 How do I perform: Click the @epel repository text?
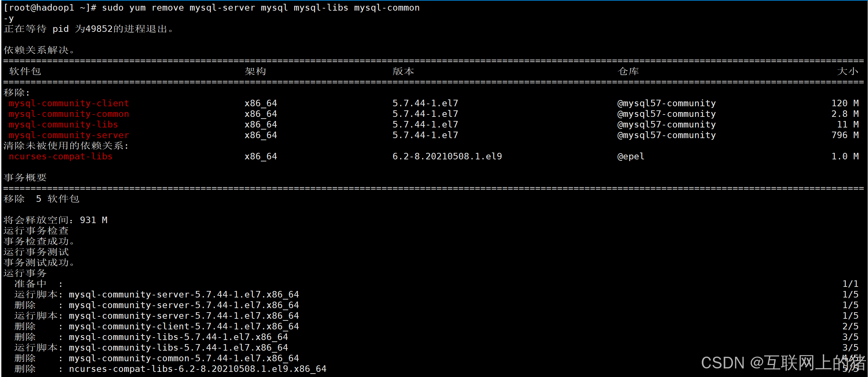pos(631,156)
